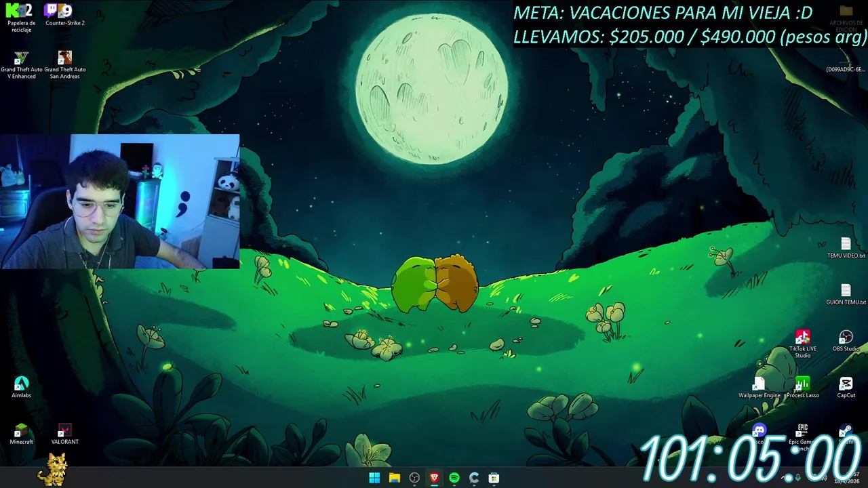Click the microphone tray icon
This screenshot has width=868, height=488.
click(x=798, y=478)
